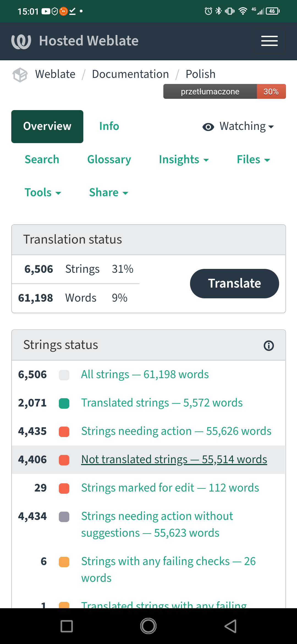297x644 pixels.
Task: Switch to the Info tab
Action: tap(109, 126)
